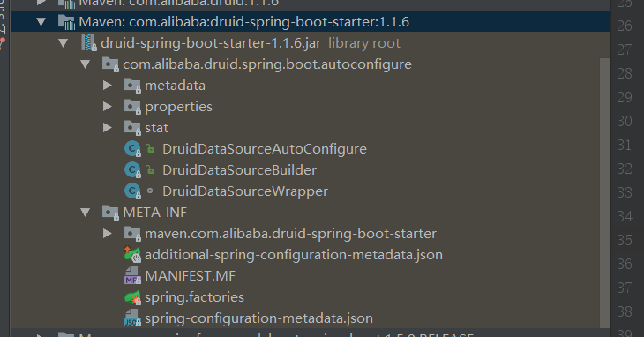Expand maven.com.alibaba.druid-spring-boot-starter folder

[108, 234]
